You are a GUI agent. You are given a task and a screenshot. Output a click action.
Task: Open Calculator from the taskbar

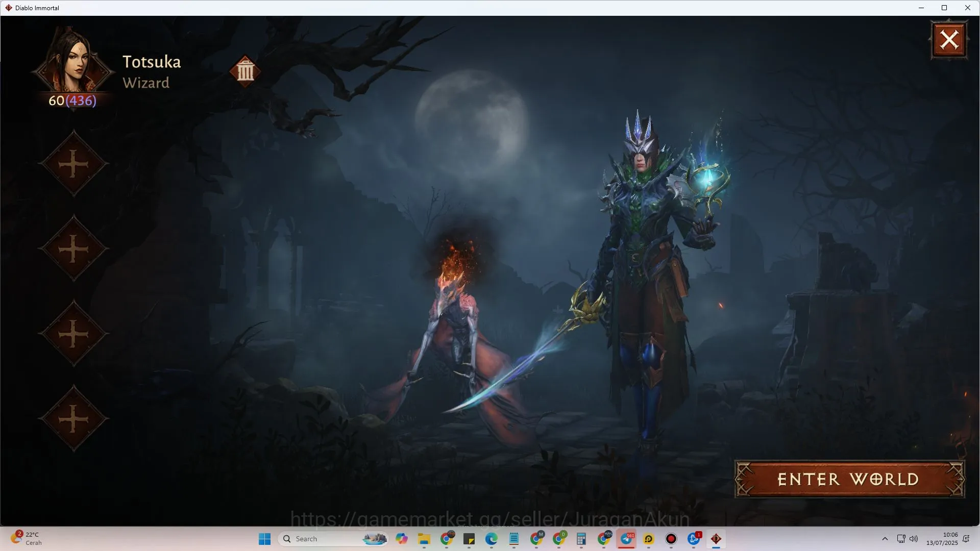[581, 539]
